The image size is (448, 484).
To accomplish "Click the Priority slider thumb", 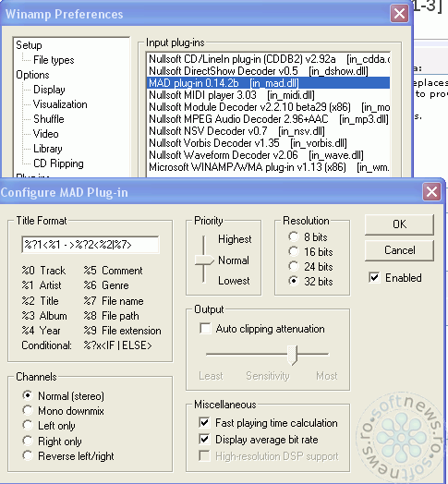I will 204,260.
